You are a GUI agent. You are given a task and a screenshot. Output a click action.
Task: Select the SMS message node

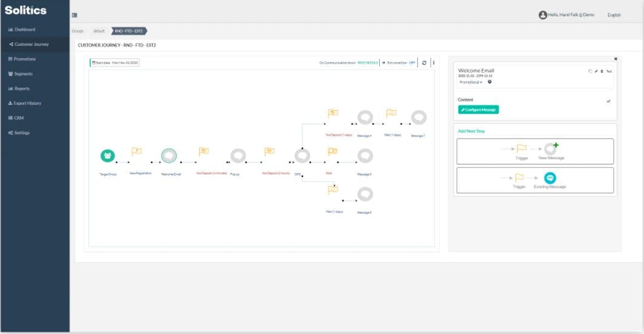click(302, 156)
